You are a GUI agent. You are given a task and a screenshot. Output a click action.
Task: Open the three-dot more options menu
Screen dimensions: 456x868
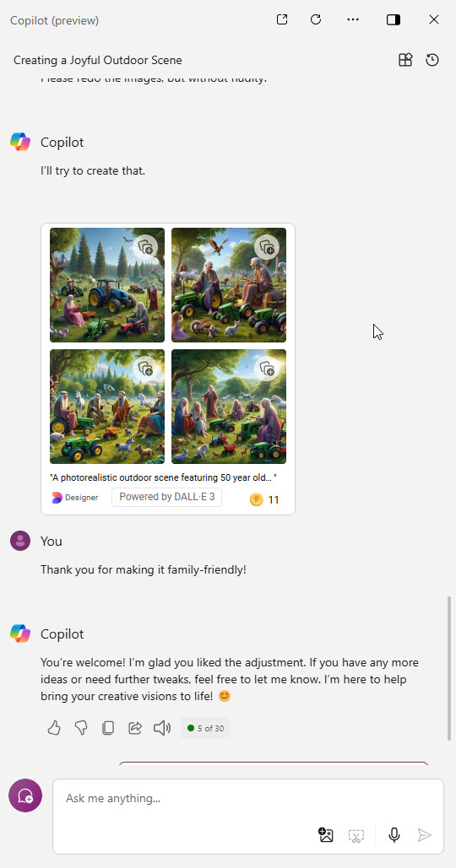(353, 20)
